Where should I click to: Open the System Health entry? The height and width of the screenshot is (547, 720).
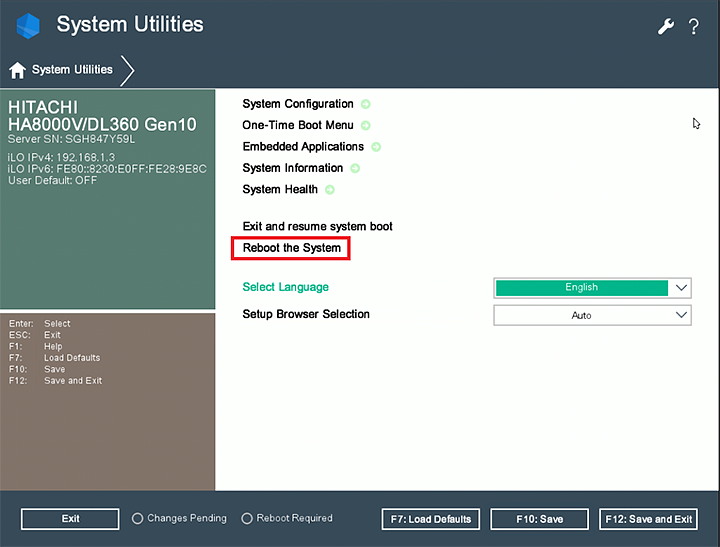point(280,189)
